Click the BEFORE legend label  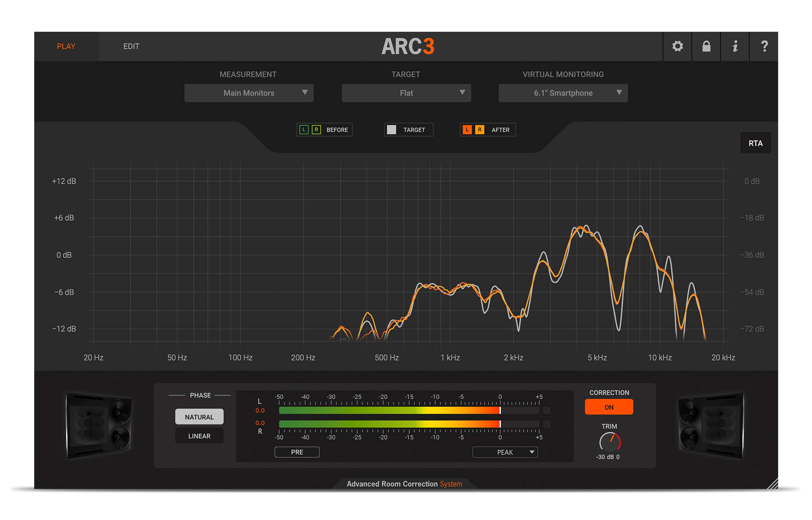pos(337,130)
